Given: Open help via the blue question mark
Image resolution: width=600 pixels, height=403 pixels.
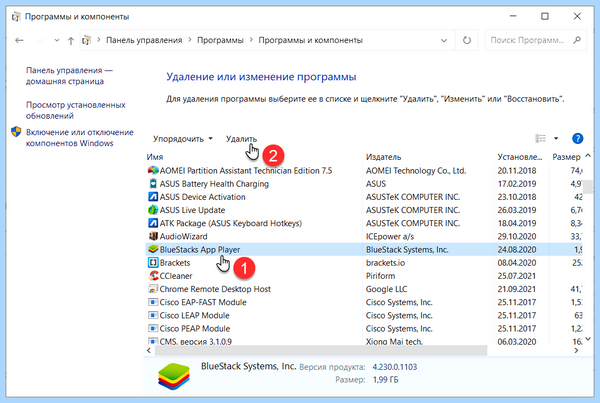Looking at the screenshot, I should pos(577,138).
